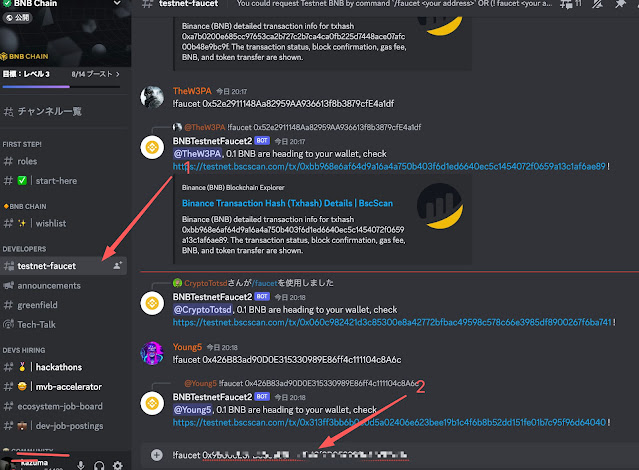Open threads icon in channel header
This screenshot has height=470, width=639.
[566, 4]
